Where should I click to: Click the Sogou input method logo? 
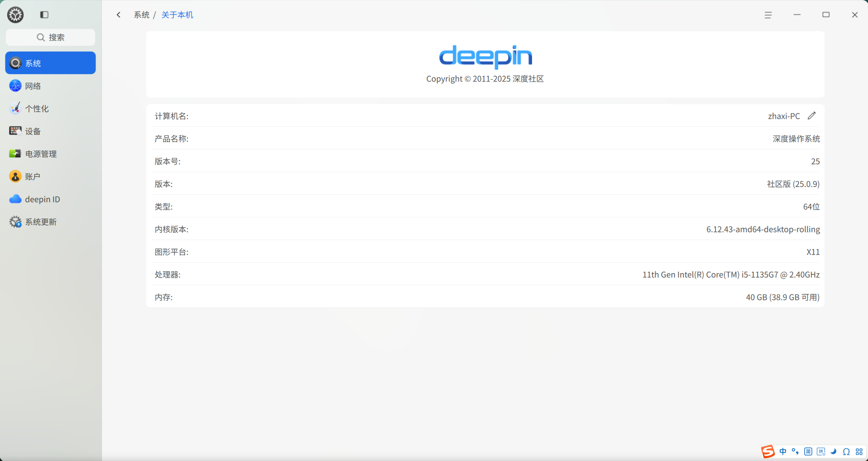coord(768,451)
